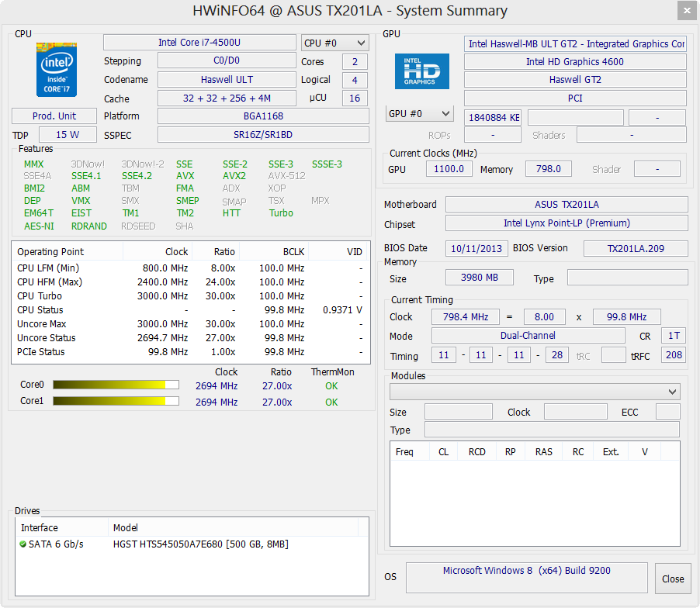Click the SSPEC value SR16Z/SR1BD
700x608 pixels.
click(x=263, y=135)
